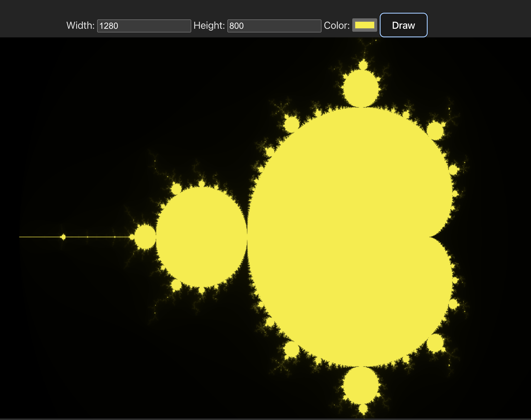Click the "Width:" text label
Image resolution: width=531 pixels, height=420 pixels.
(80, 25)
